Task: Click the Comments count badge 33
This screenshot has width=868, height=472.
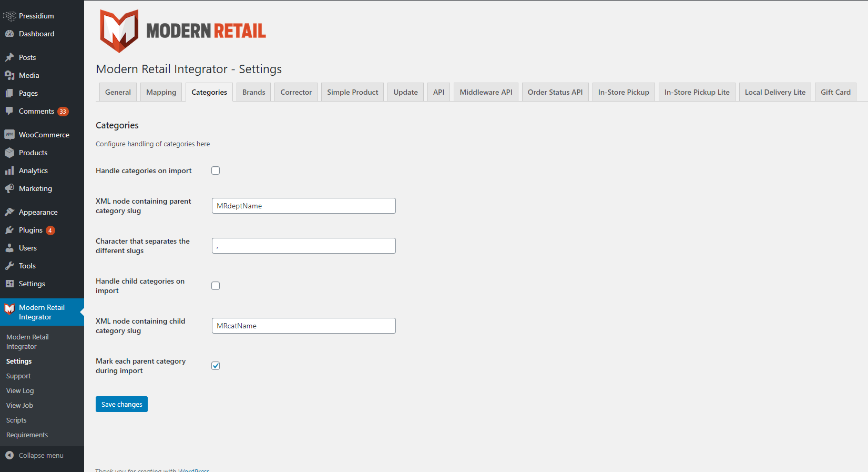Action: click(63, 112)
